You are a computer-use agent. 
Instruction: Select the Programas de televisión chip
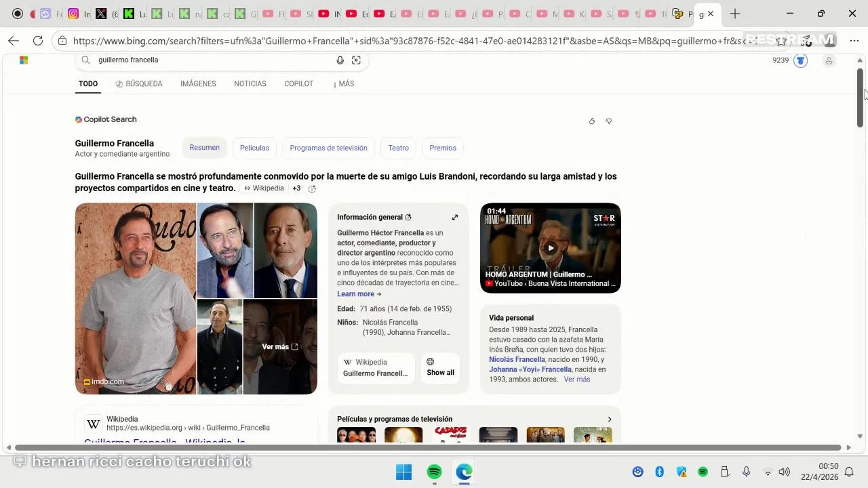(x=328, y=148)
